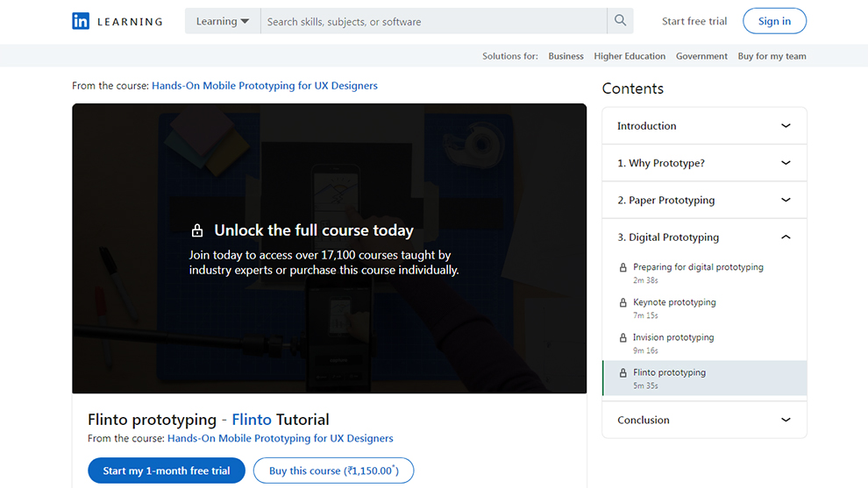Open the Government solutions link
Viewport: 868px width, 488px height.
[x=701, y=56]
